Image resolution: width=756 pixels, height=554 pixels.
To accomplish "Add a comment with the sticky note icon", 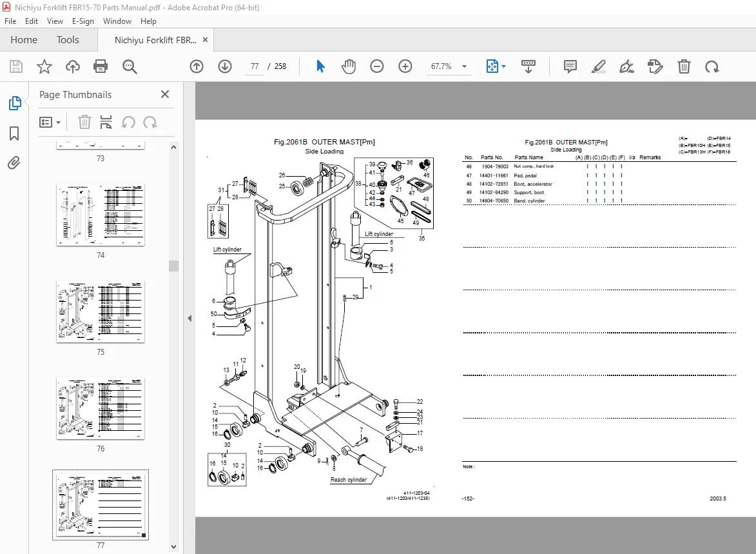I will [x=570, y=66].
